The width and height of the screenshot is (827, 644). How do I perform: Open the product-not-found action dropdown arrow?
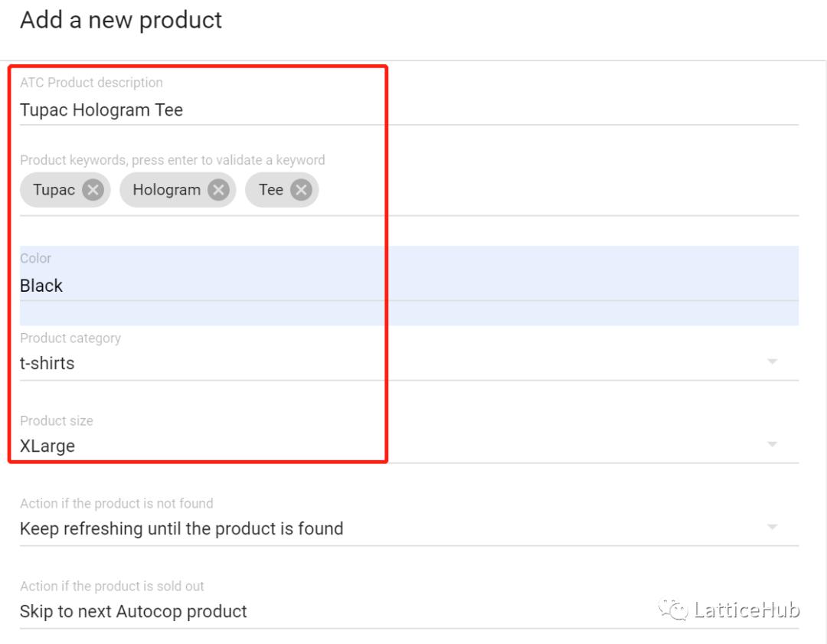[772, 527]
